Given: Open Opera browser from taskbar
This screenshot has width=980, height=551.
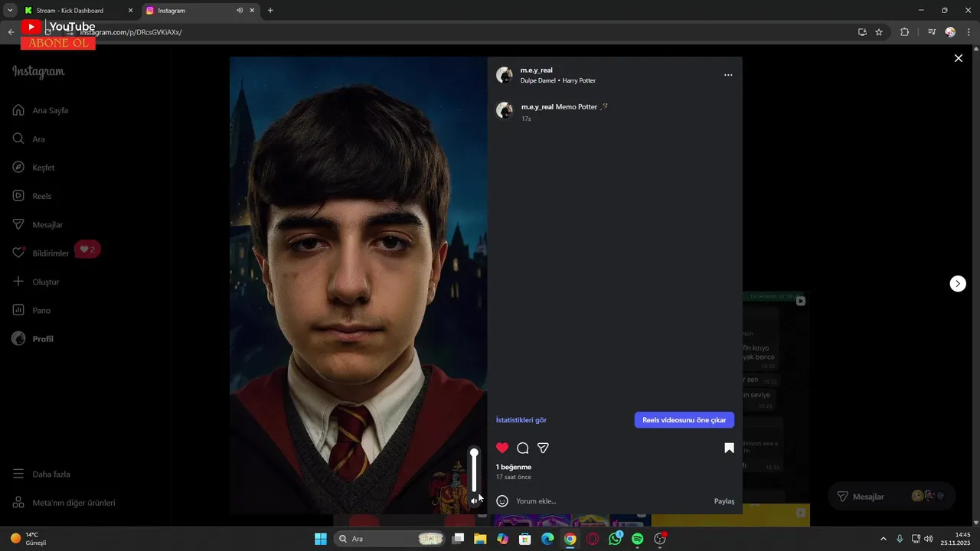Looking at the screenshot, I should pos(593,539).
